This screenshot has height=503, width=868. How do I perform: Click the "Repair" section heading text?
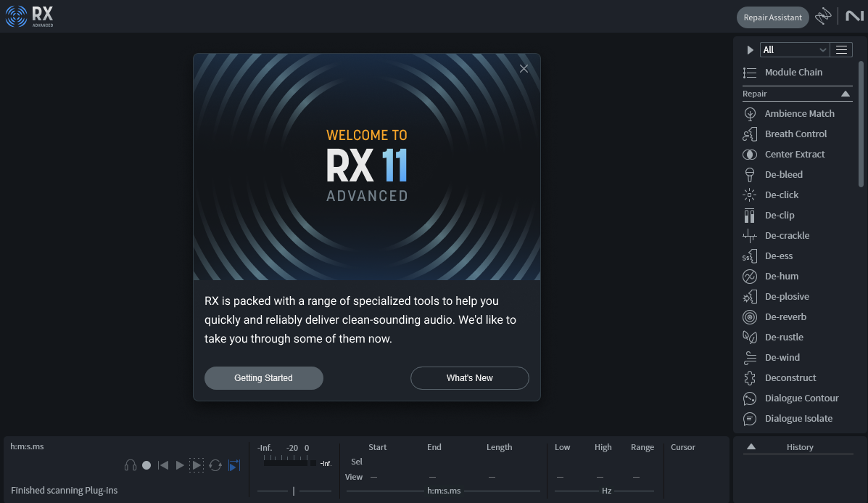(x=755, y=94)
